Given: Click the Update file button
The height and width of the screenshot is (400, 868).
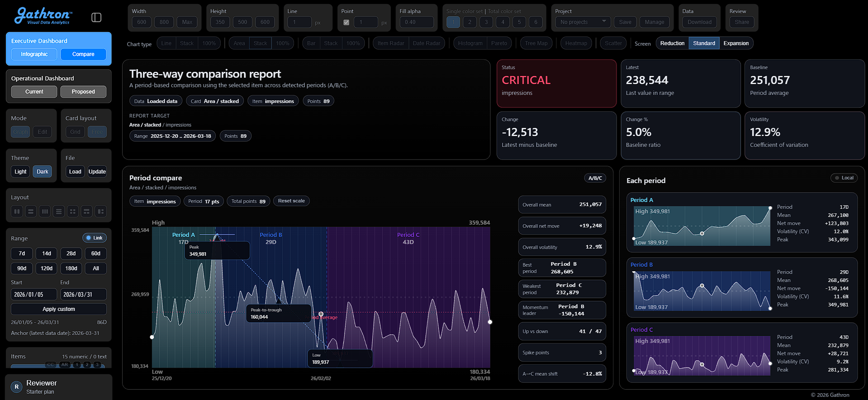Looking at the screenshot, I should pyautogui.click(x=97, y=172).
